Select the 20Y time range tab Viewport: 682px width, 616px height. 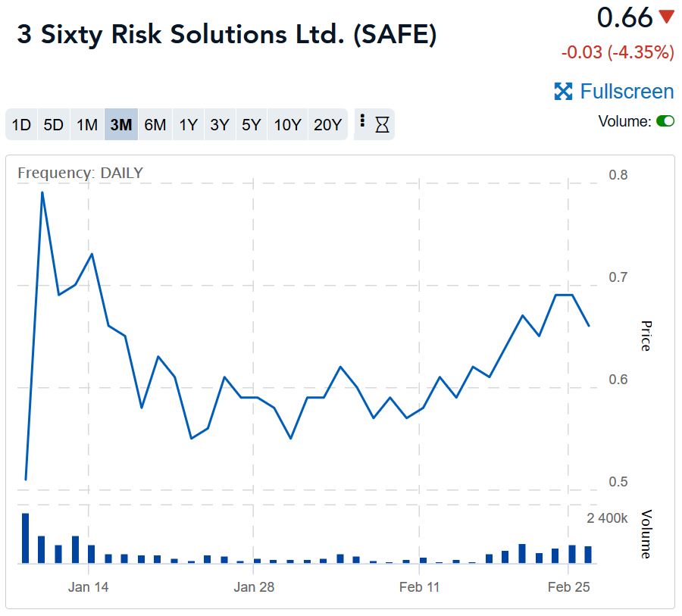(327, 125)
